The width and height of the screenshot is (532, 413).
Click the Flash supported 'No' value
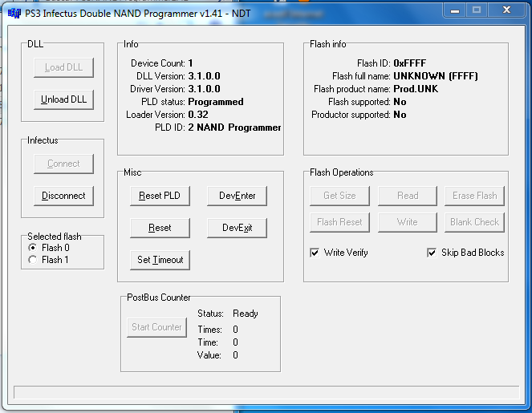click(x=400, y=102)
